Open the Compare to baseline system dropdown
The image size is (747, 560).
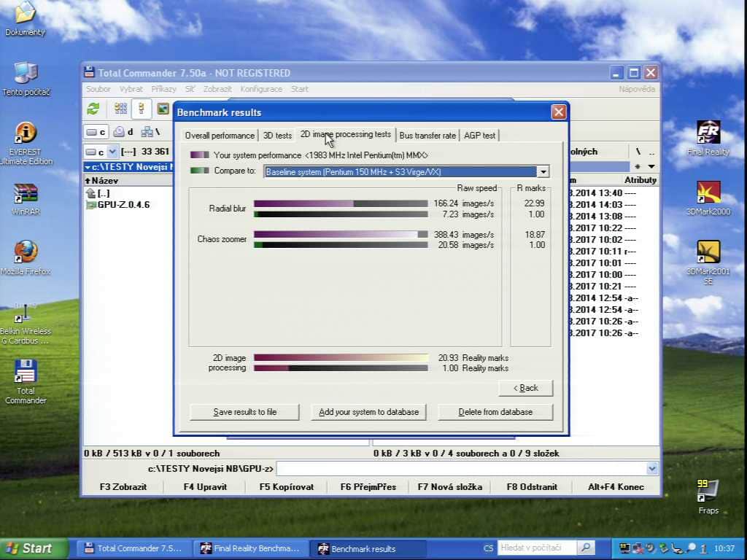[x=543, y=171]
